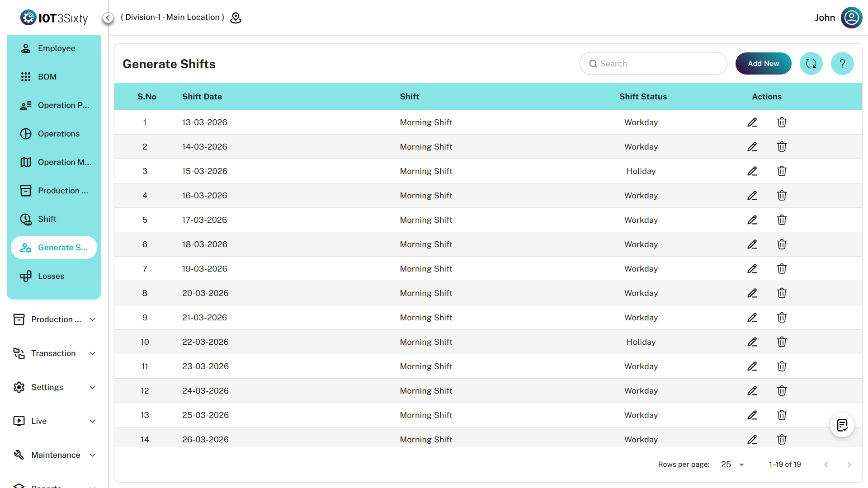
Task: Expand the Maintenance menu section
Action: click(54, 455)
